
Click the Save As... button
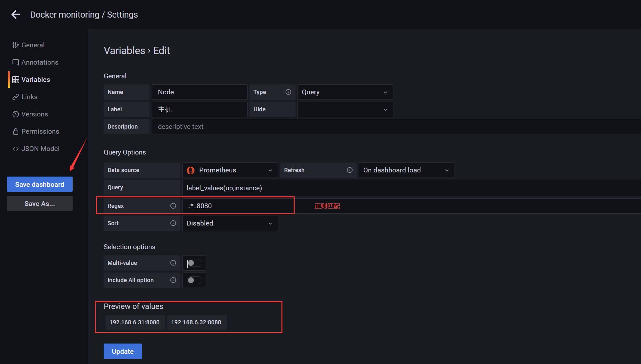pos(40,203)
